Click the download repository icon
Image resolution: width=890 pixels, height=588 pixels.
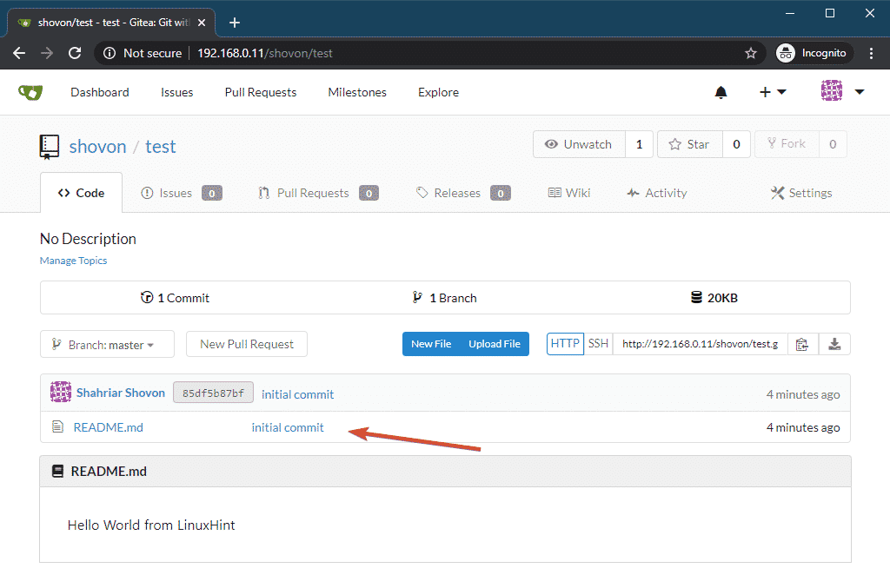(834, 344)
